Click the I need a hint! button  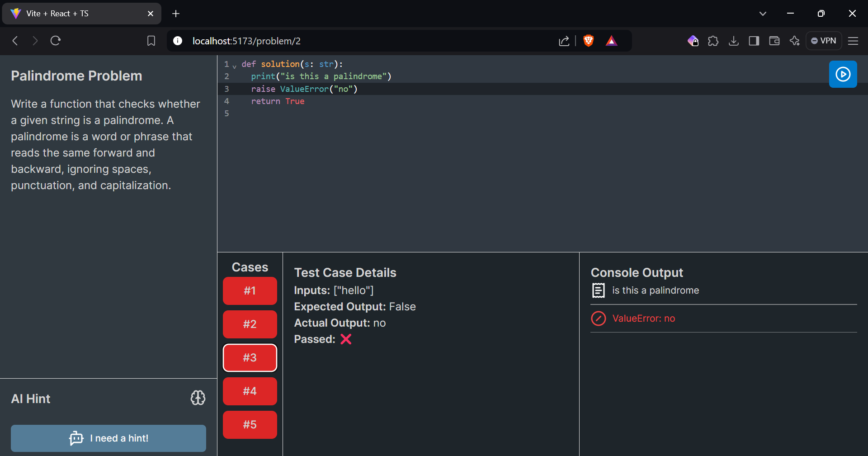108,438
